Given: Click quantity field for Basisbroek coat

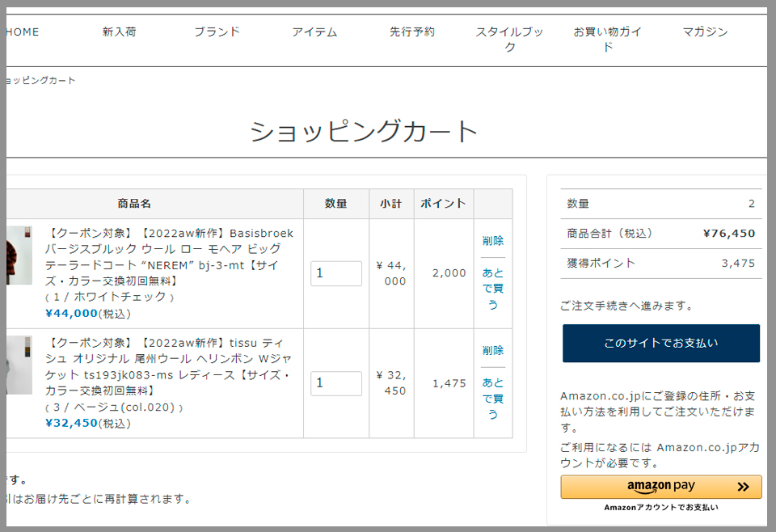Looking at the screenshot, I should point(335,273).
